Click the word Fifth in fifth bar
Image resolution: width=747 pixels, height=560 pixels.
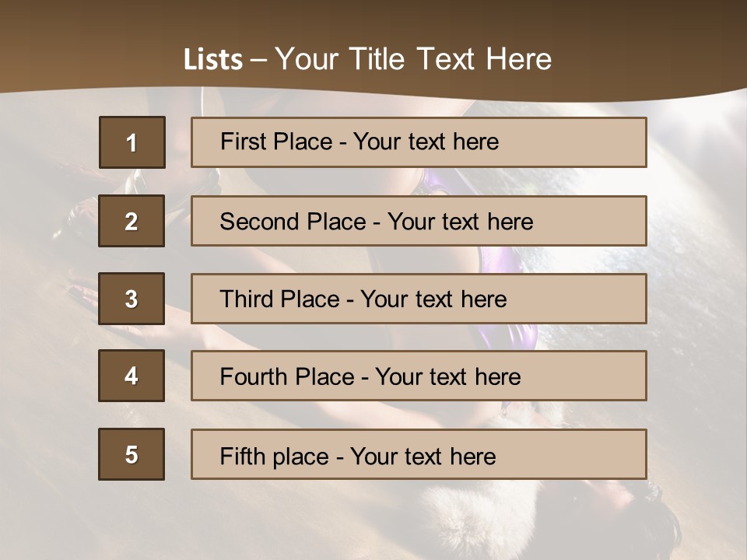point(241,456)
